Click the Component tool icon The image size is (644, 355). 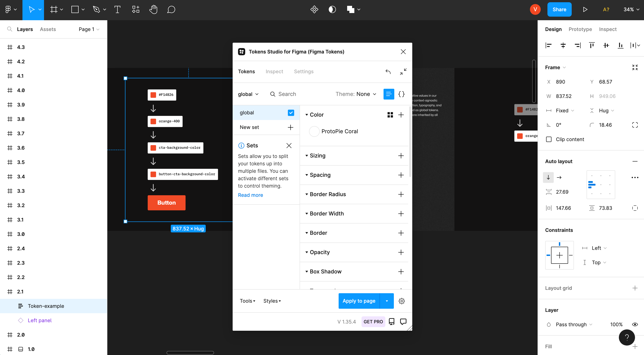(135, 10)
